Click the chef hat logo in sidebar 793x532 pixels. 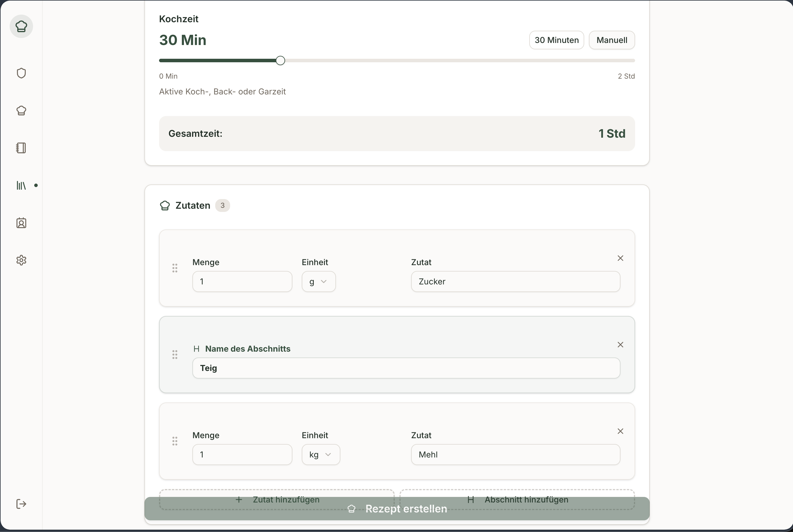pos(21,26)
